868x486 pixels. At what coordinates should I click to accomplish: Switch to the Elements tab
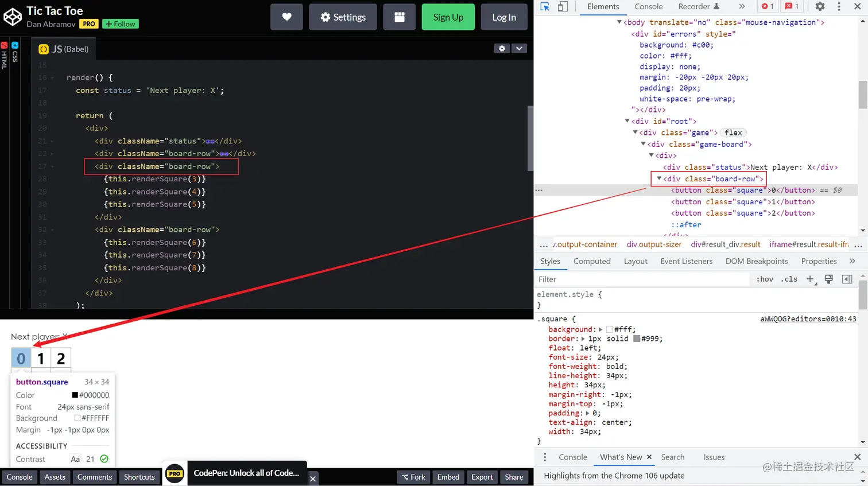pyautogui.click(x=603, y=7)
